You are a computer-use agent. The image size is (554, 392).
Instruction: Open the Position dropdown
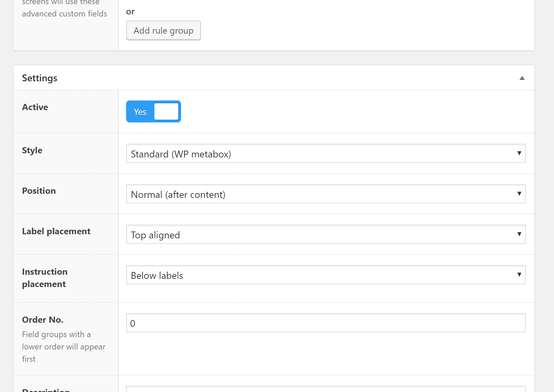tap(326, 194)
